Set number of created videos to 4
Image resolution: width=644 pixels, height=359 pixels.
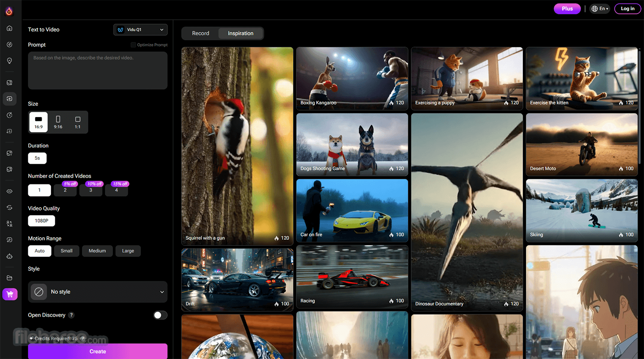(x=116, y=190)
